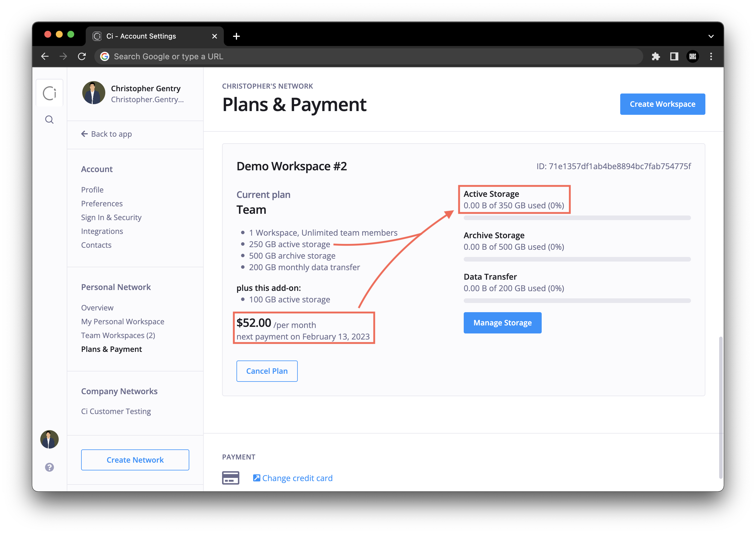Viewport: 756px width, 534px height.
Task: Switch to Plans & Payment section
Action: click(x=112, y=349)
